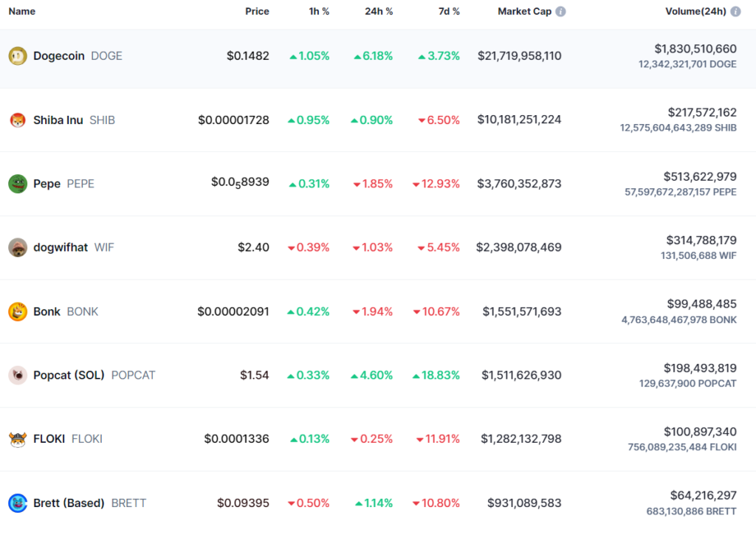This screenshot has height=535, width=756.
Task: Click the dogwifhat coin logo
Action: [18, 247]
